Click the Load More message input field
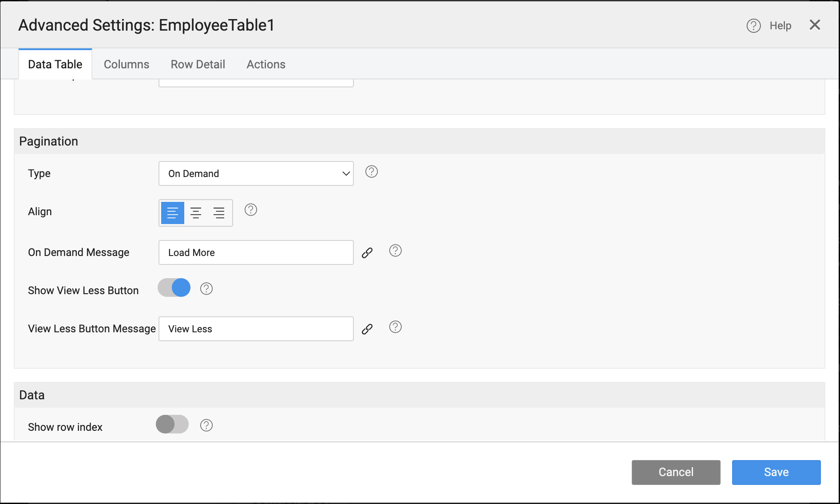Viewport: 840px width, 504px height. 256,252
